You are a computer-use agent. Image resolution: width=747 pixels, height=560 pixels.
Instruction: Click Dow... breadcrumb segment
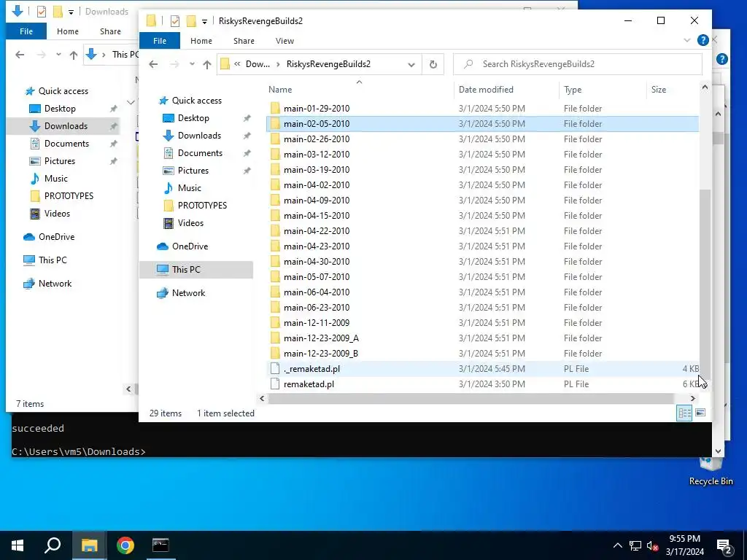click(x=258, y=64)
